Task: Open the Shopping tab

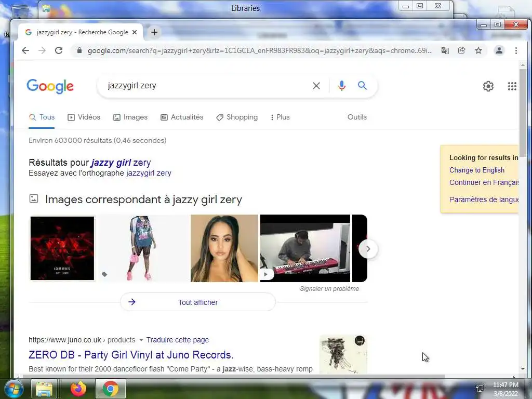Action: pos(237,117)
